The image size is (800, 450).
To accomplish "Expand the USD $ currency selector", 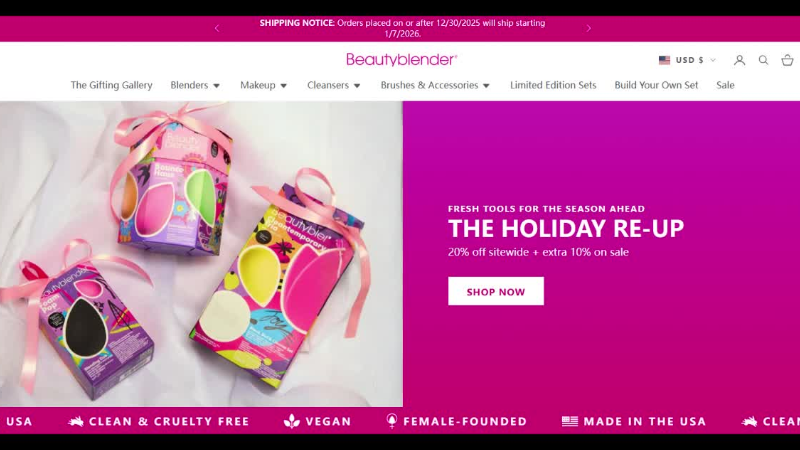I will coord(688,60).
